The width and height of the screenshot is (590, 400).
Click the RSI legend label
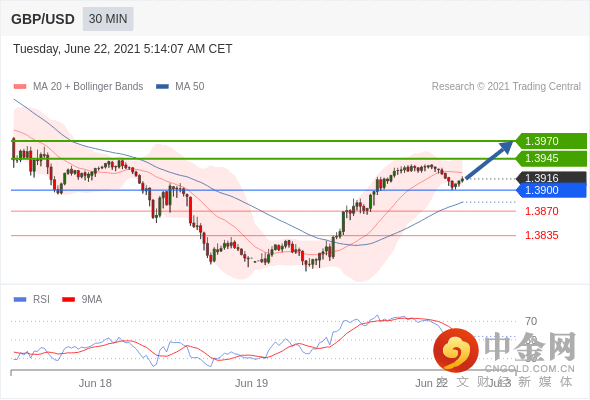coord(41,300)
